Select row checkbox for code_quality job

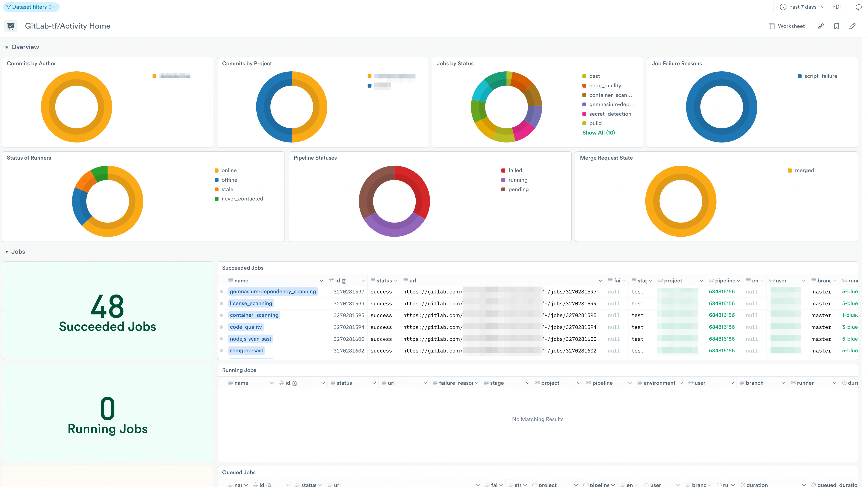tap(221, 327)
